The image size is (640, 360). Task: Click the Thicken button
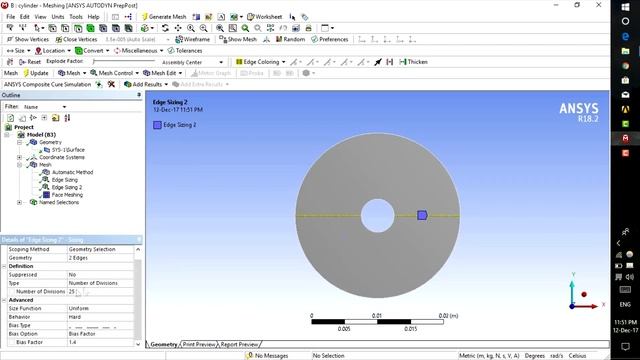pyautogui.click(x=413, y=62)
